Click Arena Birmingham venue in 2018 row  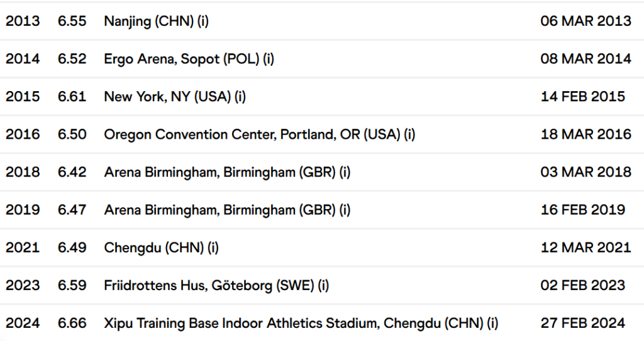click(227, 172)
